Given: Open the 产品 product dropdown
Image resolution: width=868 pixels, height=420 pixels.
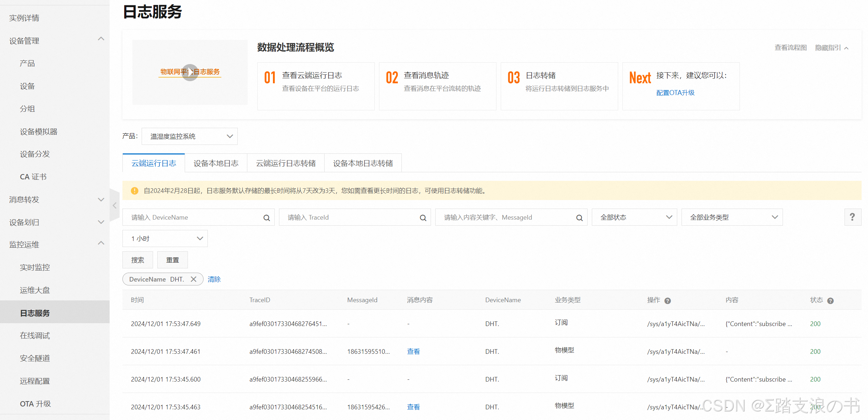Looking at the screenshot, I should click(x=190, y=136).
